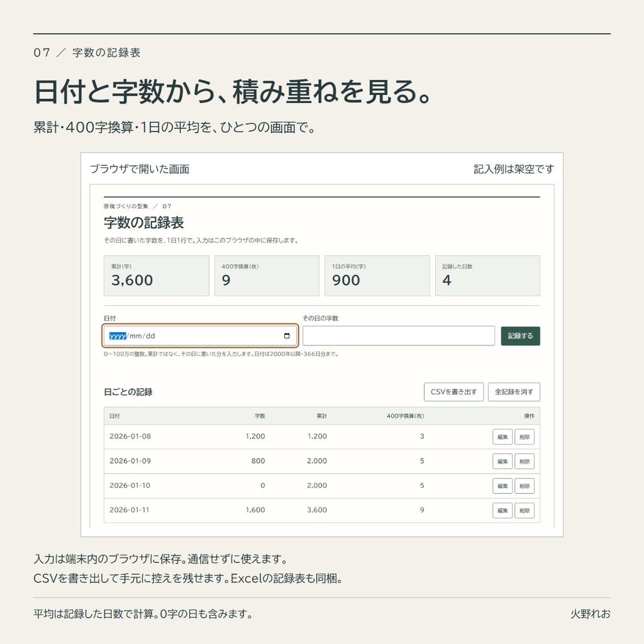The width and height of the screenshot is (644, 644).
Task: Click the 日ごとの記録 section heading
Action: pos(128,392)
